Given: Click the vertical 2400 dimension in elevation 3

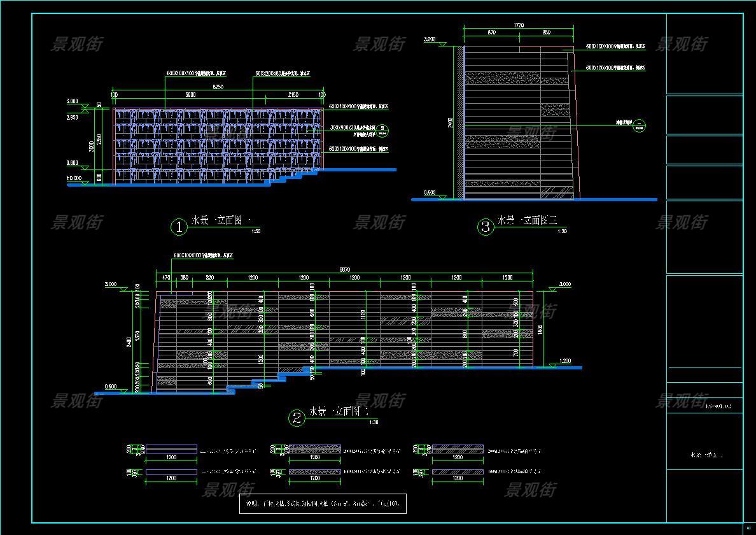Looking at the screenshot, I should coord(450,122).
